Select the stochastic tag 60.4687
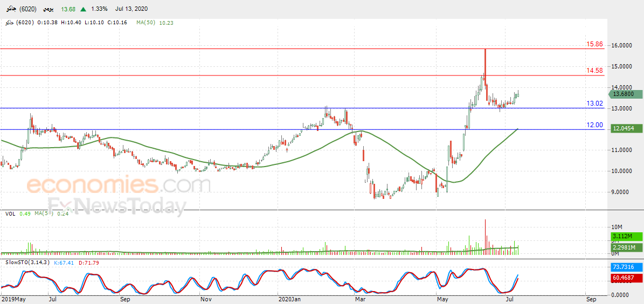This screenshot has height=304, width=644. point(627,278)
